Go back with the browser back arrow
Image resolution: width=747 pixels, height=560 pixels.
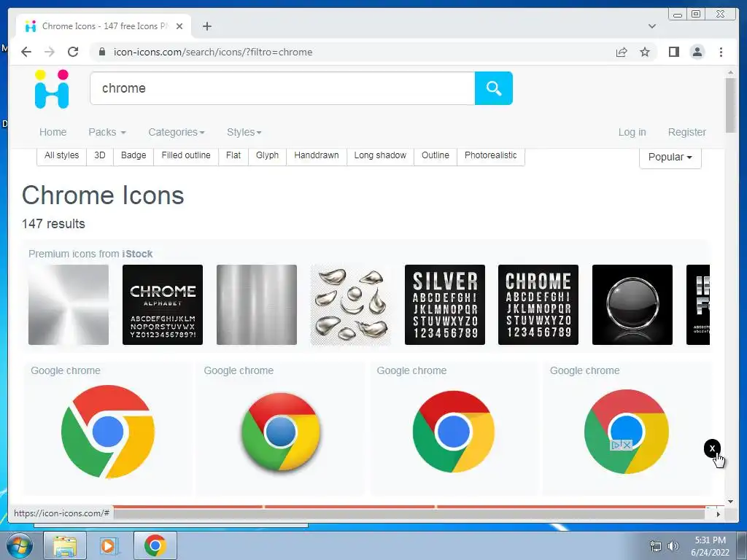pos(26,52)
